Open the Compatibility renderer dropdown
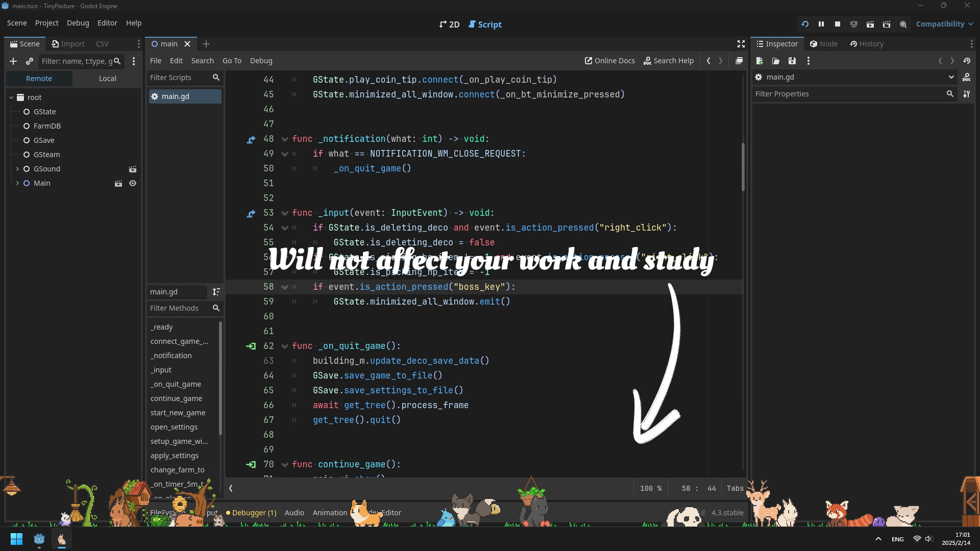980x551 pixels. 944,23
